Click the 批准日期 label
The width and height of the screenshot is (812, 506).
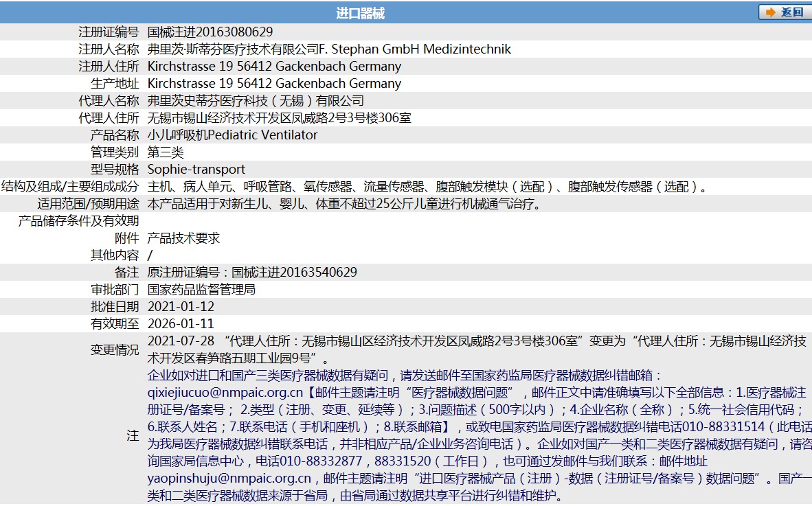115,307
